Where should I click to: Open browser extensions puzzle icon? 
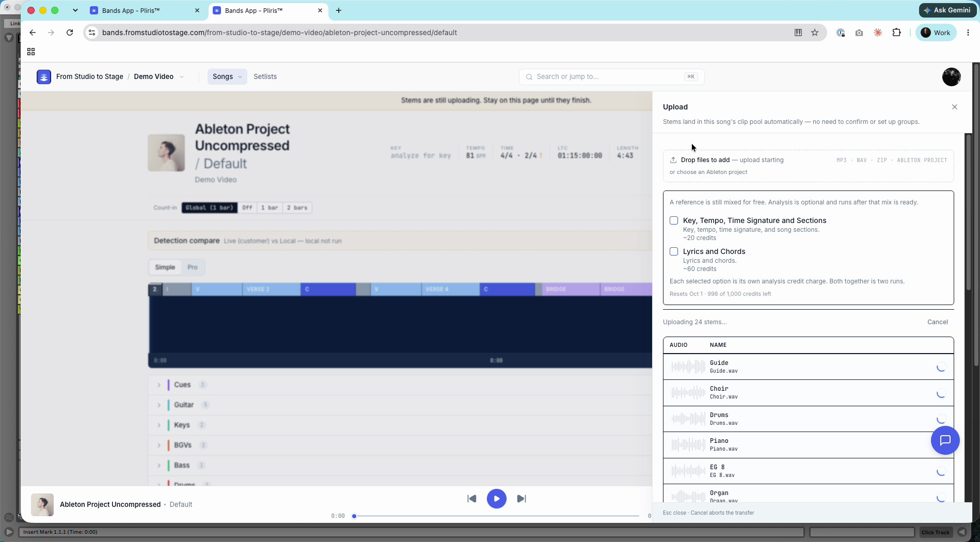pos(896,33)
